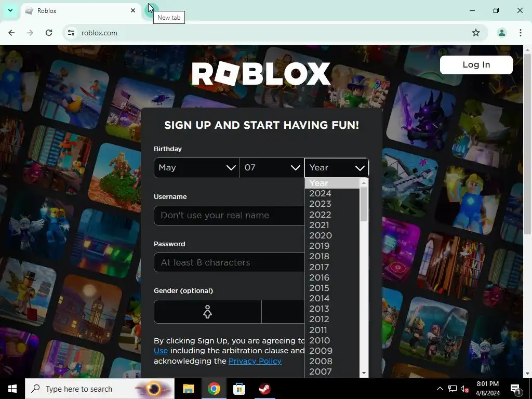The height and width of the screenshot is (399, 532).
Task: Click the Username input field
Action: pos(229,216)
